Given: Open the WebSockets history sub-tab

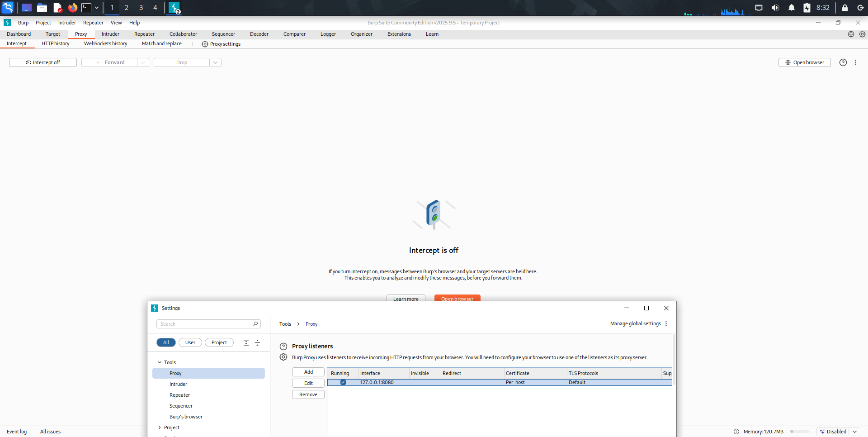Looking at the screenshot, I should click(105, 43).
